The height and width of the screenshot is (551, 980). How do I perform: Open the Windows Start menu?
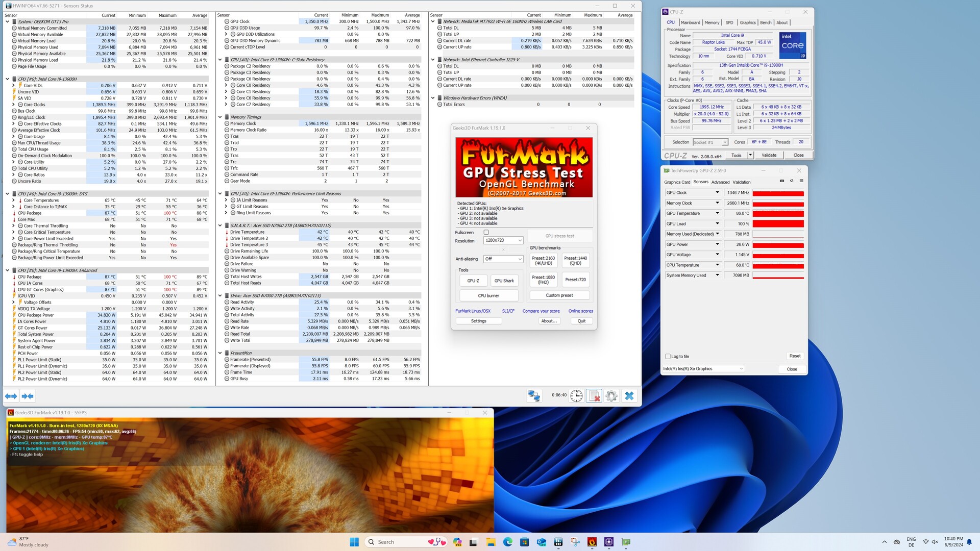click(354, 542)
